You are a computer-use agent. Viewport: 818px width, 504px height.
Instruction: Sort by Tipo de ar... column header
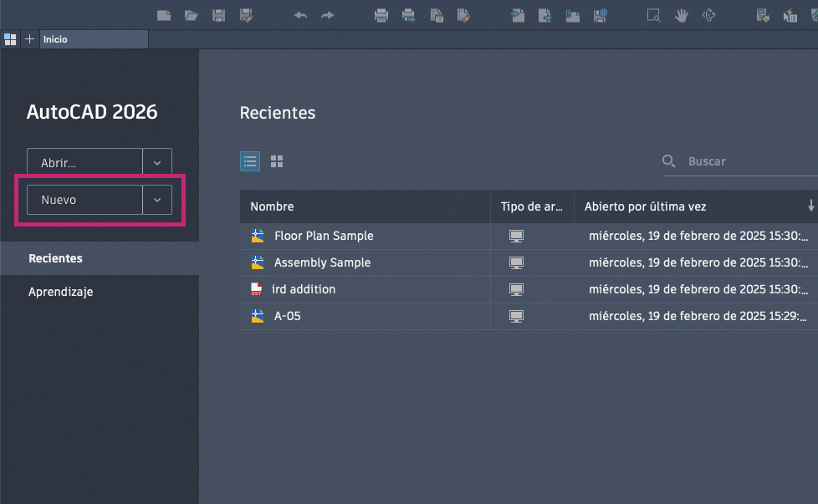tap(532, 206)
